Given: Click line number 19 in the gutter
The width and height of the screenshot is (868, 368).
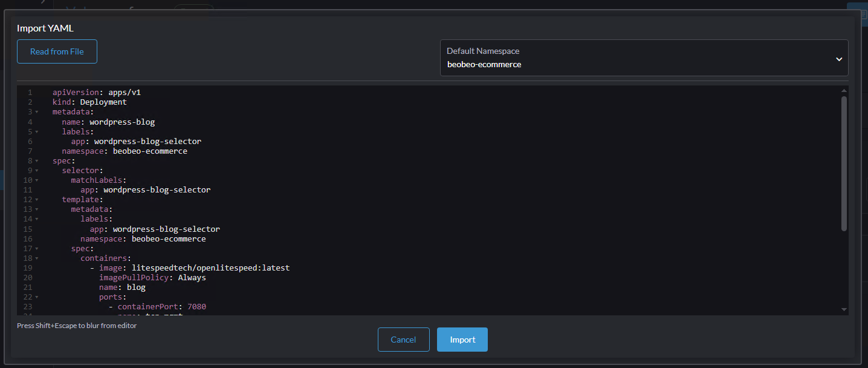Looking at the screenshot, I should (x=28, y=268).
